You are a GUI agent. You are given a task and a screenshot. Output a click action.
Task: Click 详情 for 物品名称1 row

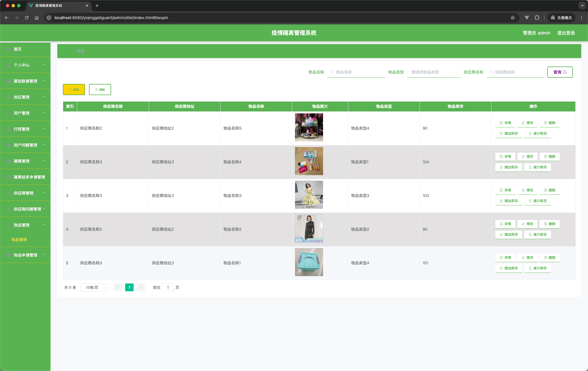[505, 258]
